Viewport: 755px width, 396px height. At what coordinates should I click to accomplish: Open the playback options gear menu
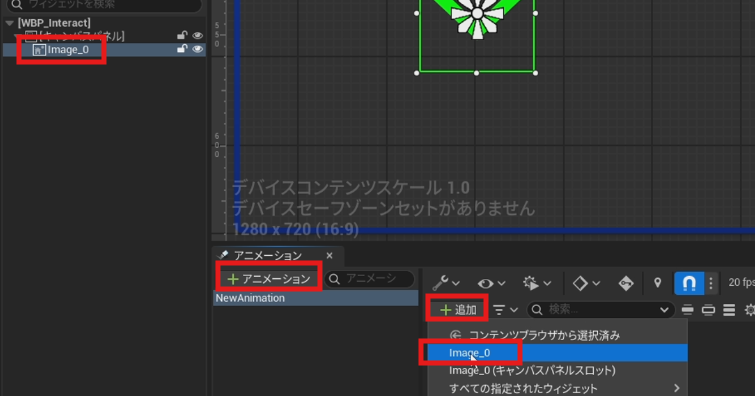(x=536, y=283)
